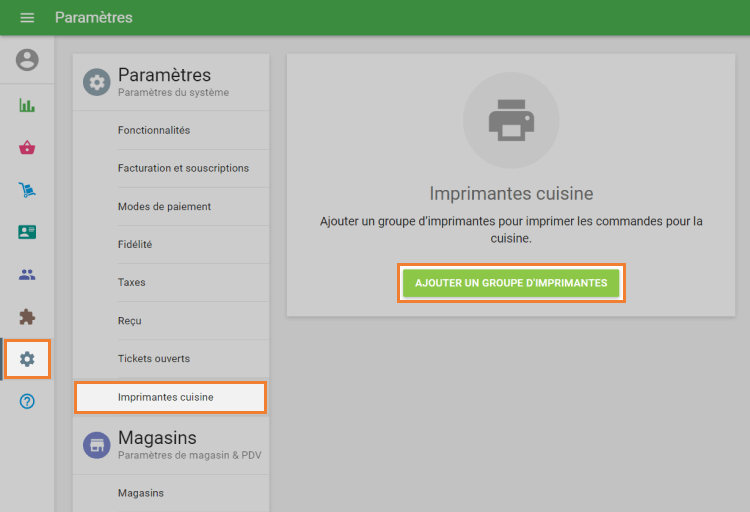The width and height of the screenshot is (750, 512).
Task: Go to Modes de paiement
Action: (164, 206)
